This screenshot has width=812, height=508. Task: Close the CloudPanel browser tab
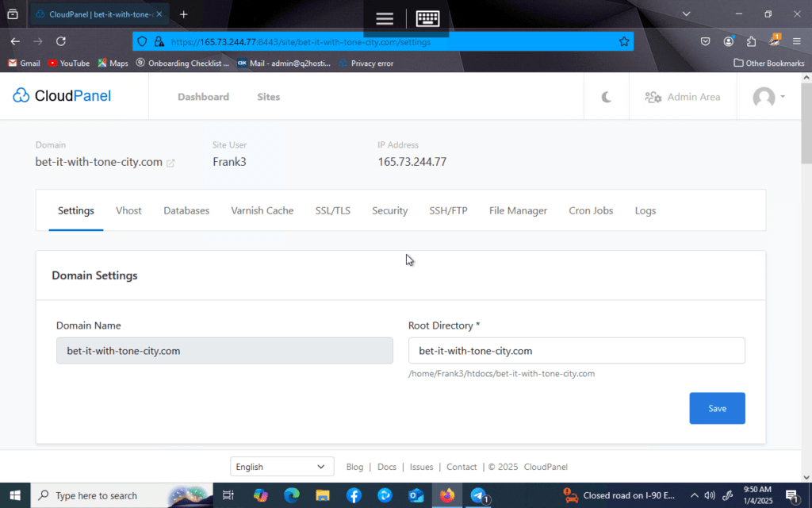tap(159, 14)
